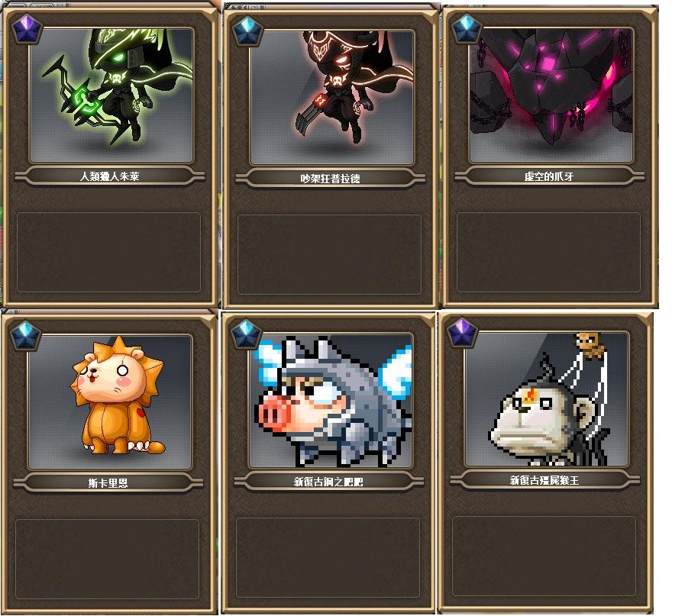Click the empty description box under 斯卡里恩
Viewport: 685px width, 616px height.
(x=107, y=559)
